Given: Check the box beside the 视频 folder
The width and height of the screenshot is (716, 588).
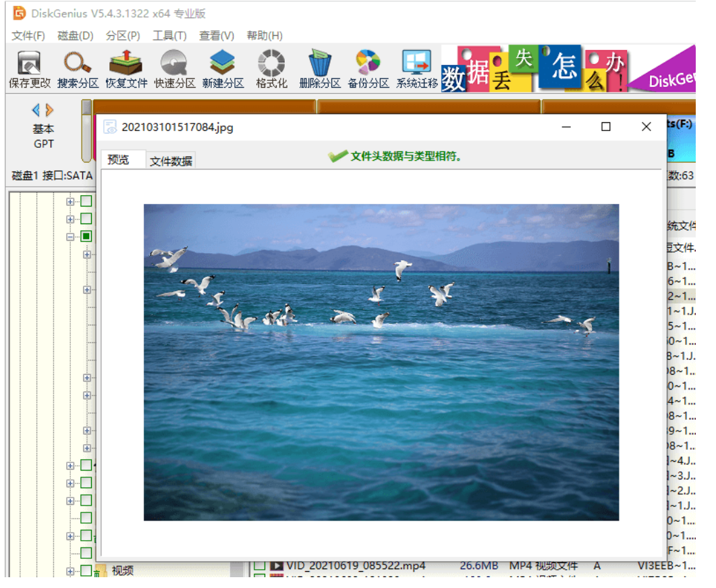Looking at the screenshot, I should coord(86,571).
